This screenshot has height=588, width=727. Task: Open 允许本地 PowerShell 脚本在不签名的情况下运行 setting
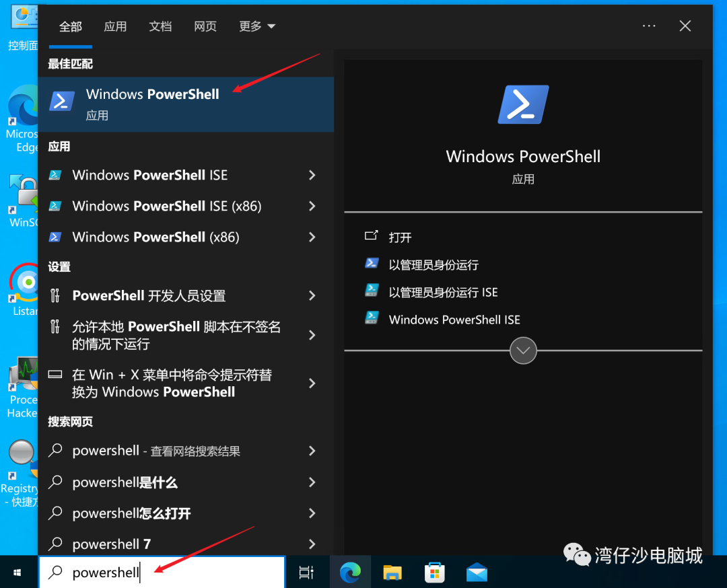[186, 336]
